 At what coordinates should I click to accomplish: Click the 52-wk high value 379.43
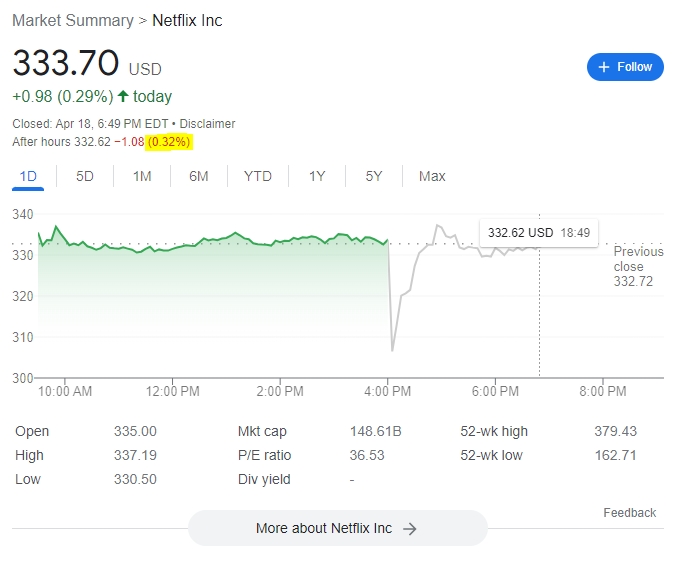point(616,432)
